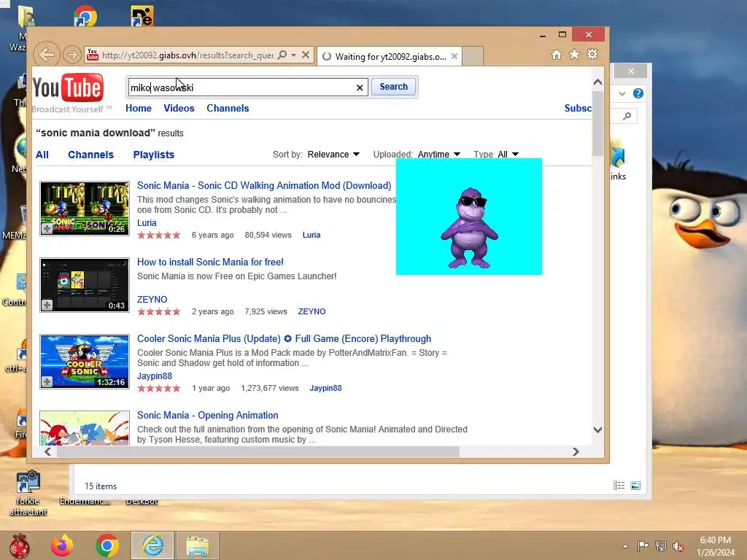Open Luria channel link under description
The height and width of the screenshot is (560, 747).
click(147, 223)
